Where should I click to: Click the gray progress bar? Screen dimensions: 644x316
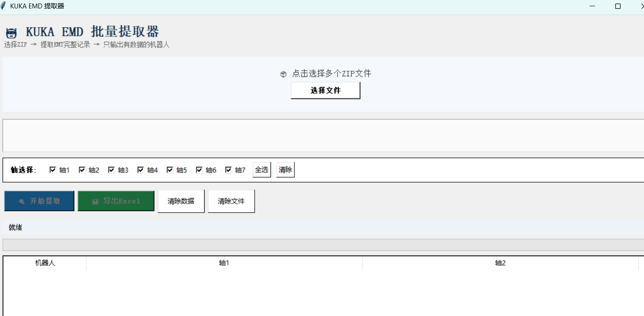click(x=323, y=245)
